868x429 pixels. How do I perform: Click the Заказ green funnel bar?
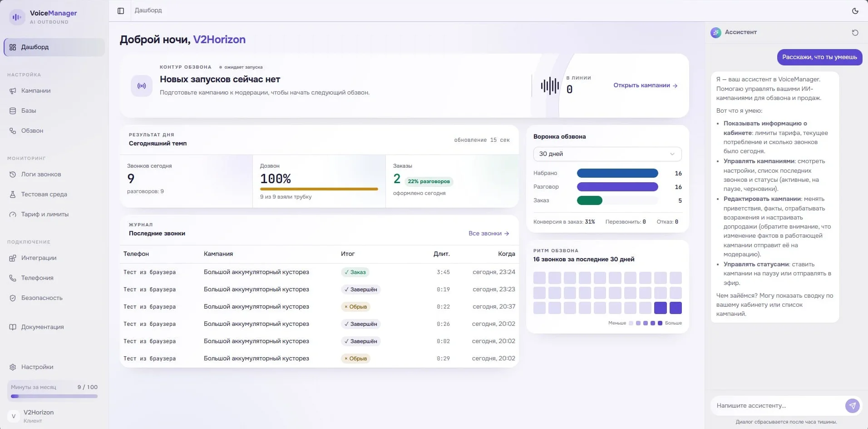pos(589,200)
